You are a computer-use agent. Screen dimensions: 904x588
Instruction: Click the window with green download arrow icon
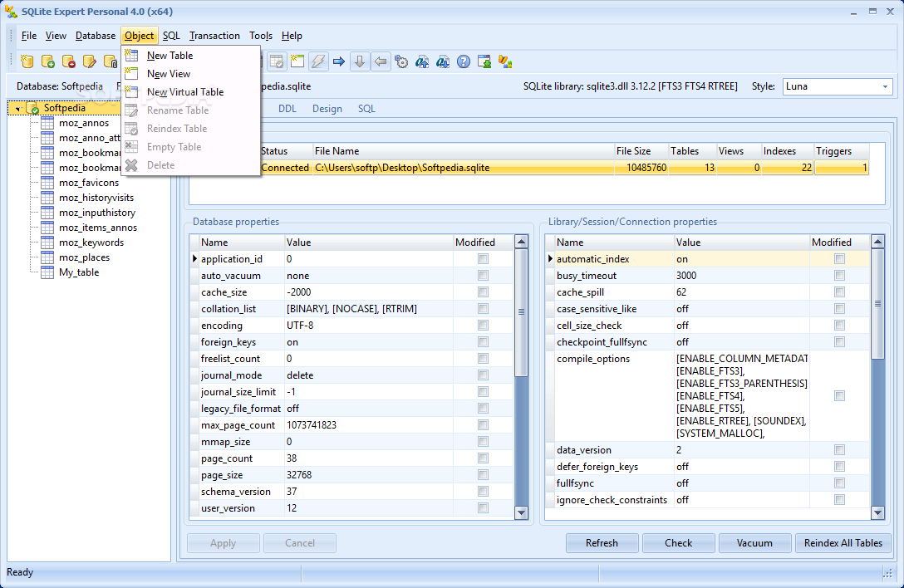point(484,61)
